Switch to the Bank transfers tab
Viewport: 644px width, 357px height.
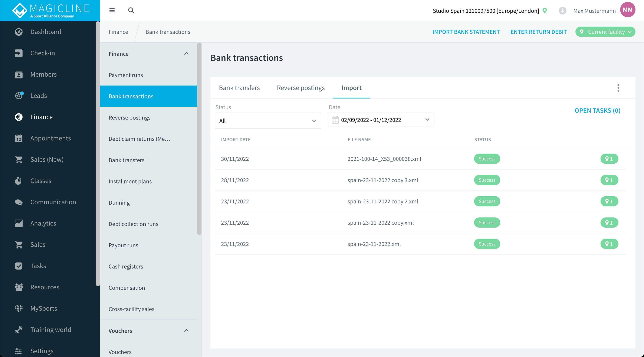(239, 88)
